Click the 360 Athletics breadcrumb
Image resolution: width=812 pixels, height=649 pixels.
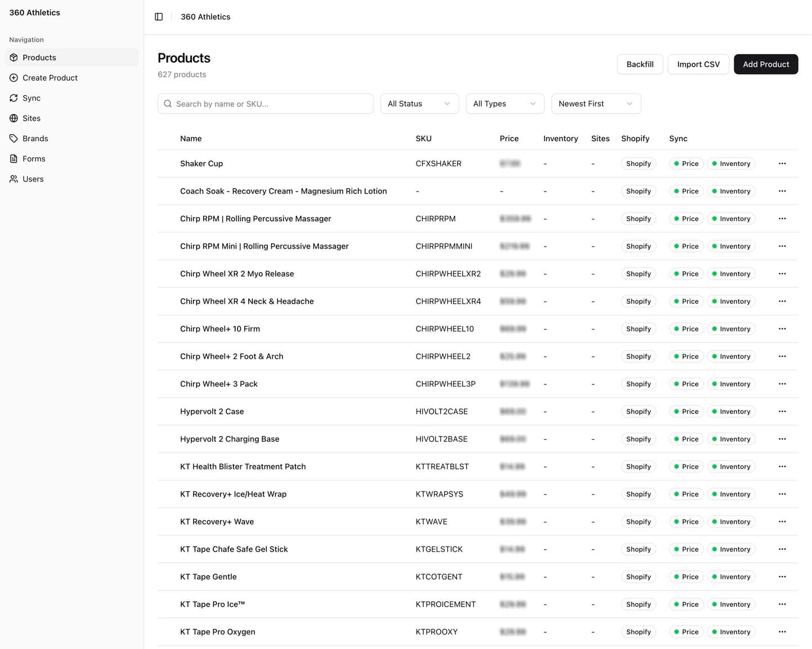click(x=205, y=17)
